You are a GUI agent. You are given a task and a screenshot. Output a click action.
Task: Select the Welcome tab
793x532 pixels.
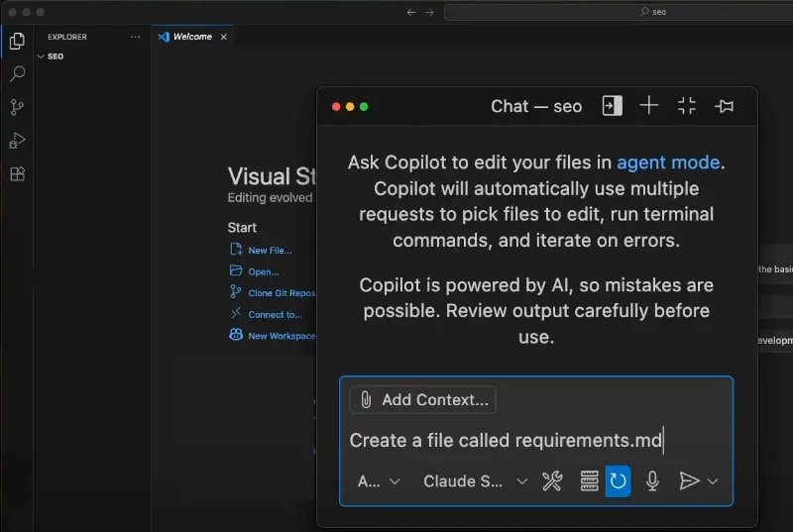click(x=192, y=37)
